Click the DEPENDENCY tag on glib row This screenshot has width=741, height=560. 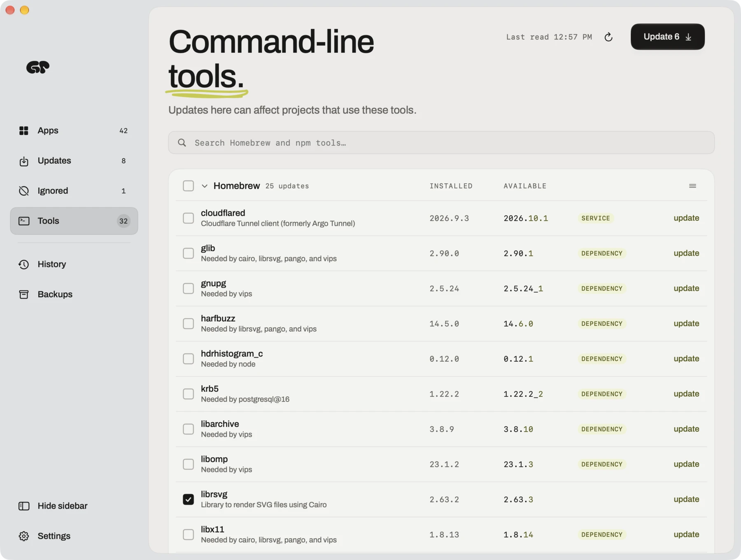point(602,253)
